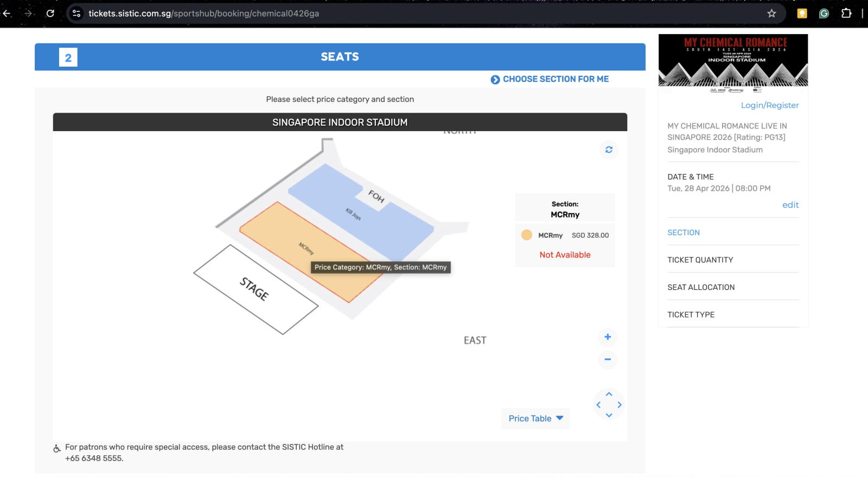868x478 pixels.
Task: Pan the seat map up
Action: coord(609,394)
